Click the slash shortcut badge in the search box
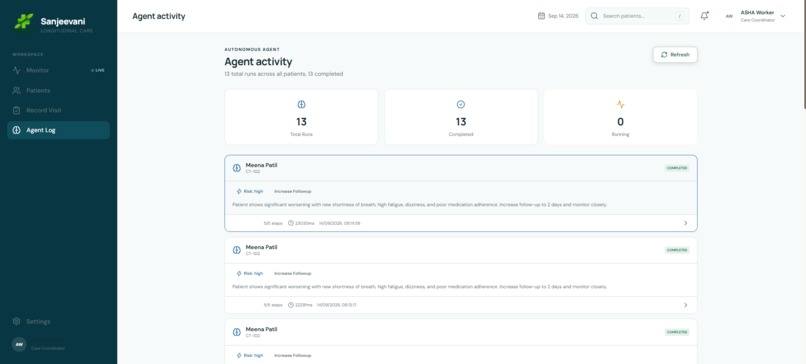The width and height of the screenshot is (806, 364). coord(680,16)
